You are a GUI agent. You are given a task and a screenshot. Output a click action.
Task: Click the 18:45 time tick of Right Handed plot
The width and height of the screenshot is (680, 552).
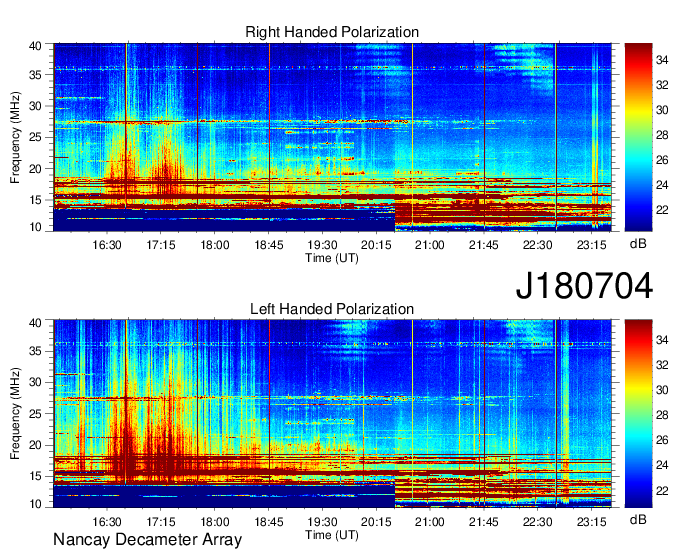point(268,245)
